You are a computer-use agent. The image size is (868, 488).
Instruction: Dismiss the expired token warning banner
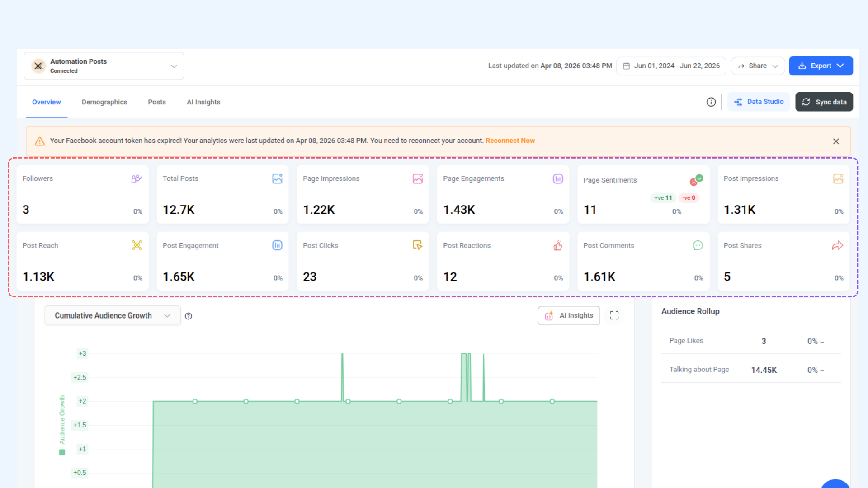[x=836, y=141]
